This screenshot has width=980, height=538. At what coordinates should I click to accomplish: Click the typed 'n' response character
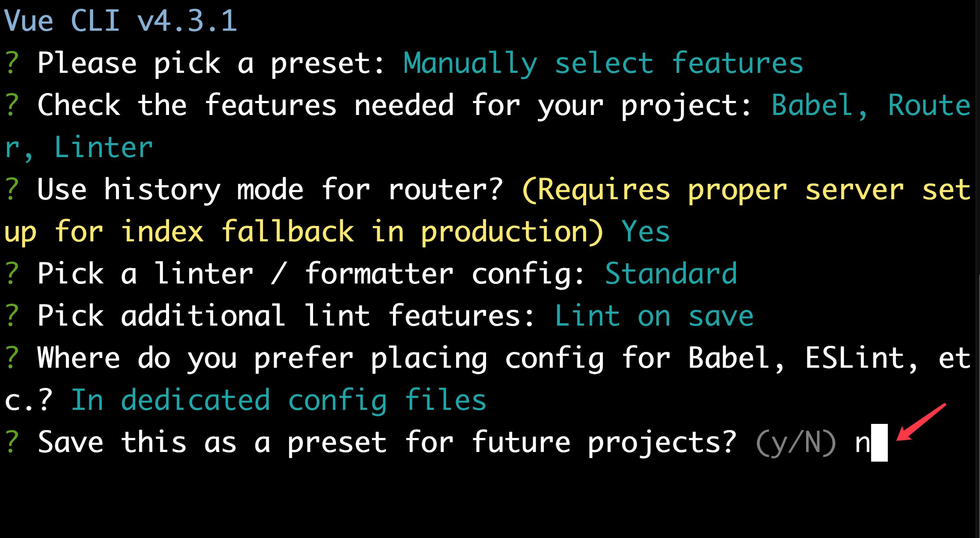pos(862,443)
